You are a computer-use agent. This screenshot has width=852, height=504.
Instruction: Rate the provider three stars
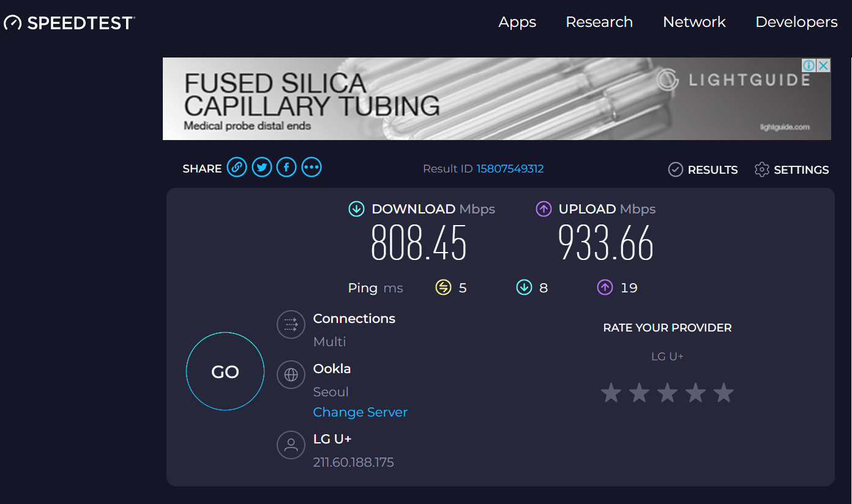(x=667, y=393)
